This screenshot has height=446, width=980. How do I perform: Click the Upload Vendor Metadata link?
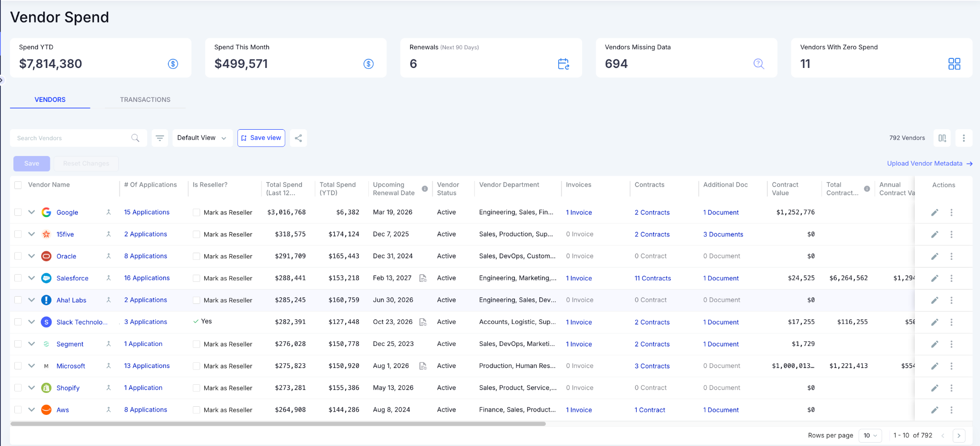tap(930, 164)
